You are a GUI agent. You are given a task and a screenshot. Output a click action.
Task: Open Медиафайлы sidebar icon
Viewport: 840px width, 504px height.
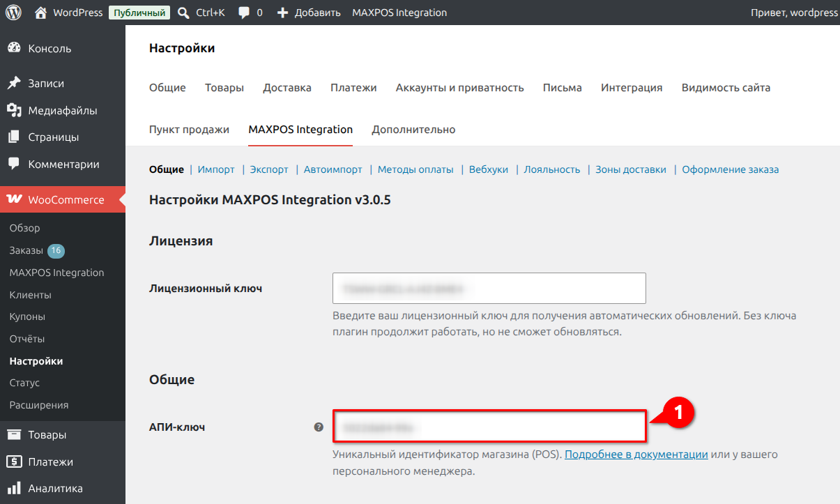[13, 110]
